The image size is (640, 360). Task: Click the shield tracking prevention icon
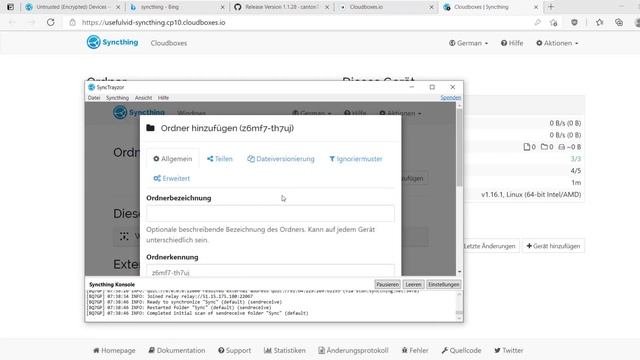point(574,22)
